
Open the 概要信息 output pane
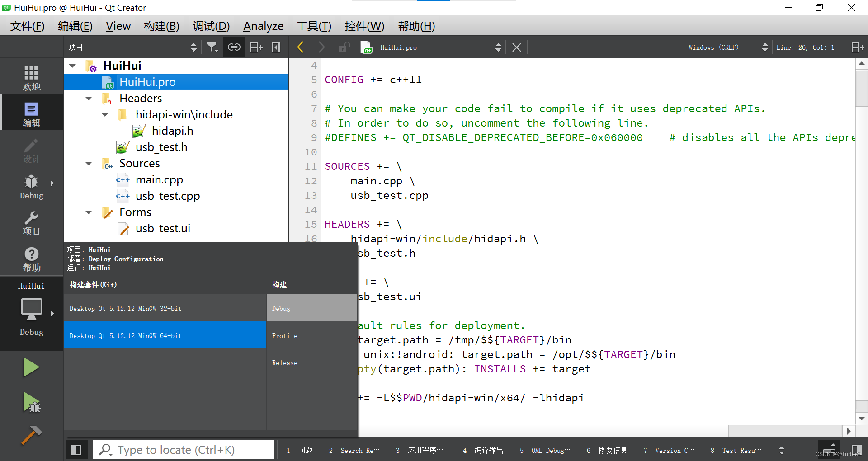click(607, 450)
